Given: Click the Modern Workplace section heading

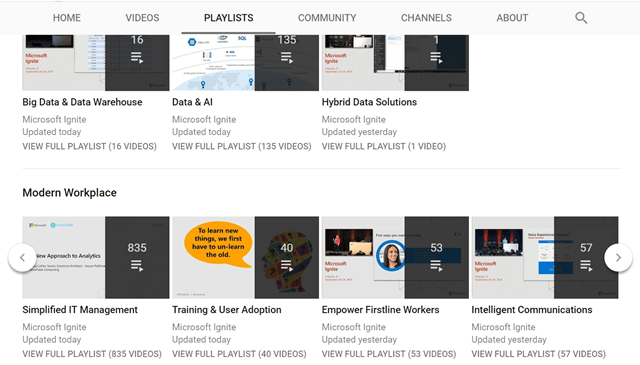Looking at the screenshot, I should pyautogui.click(x=69, y=193).
